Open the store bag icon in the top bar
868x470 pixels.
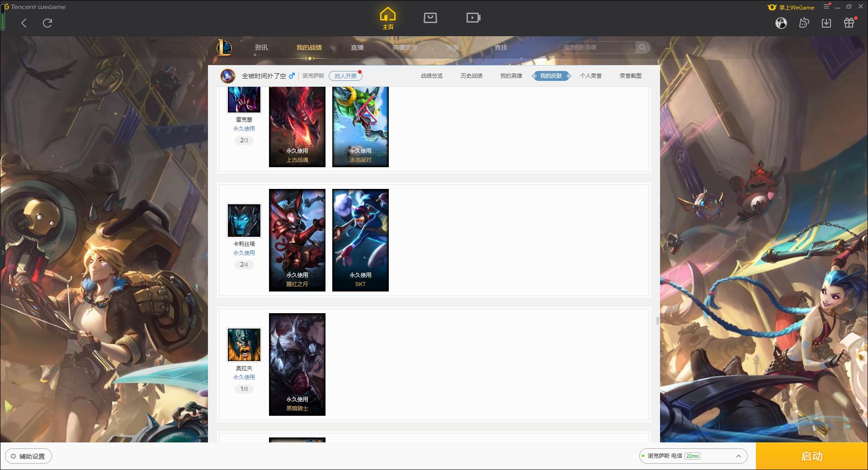pos(430,18)
